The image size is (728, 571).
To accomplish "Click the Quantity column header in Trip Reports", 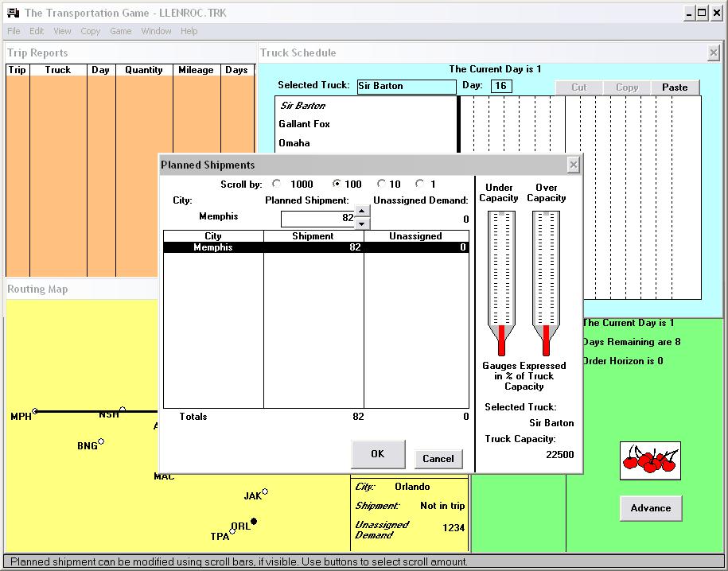I will pyautogui.click(x=144, y=70).
